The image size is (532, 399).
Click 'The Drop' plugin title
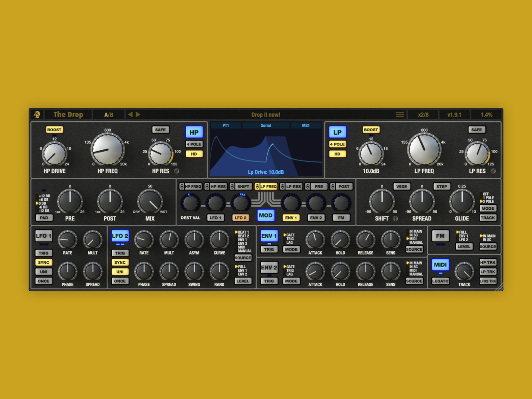[x=68, y=114]
